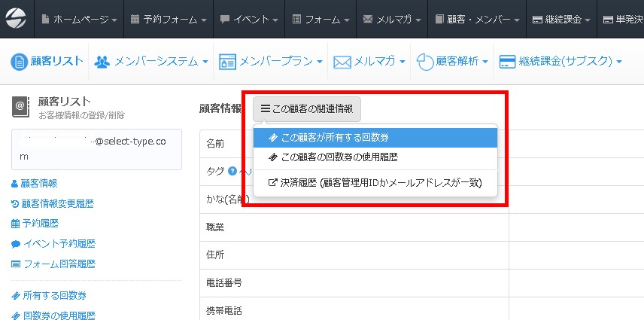
Task: Open the 予約フォーム menu
Action: (169, 20)
